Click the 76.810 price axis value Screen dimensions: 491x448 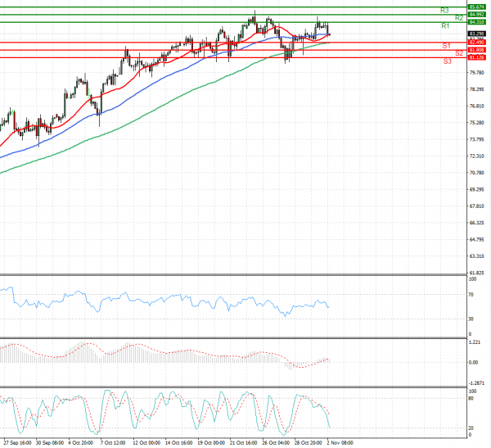(x=476, y=106)
